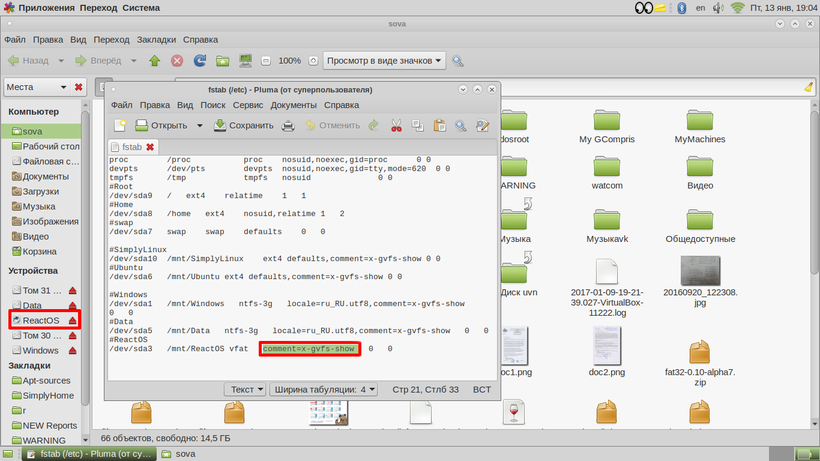Save fstab with the Сохранить button
The width and height of the screenshot is (820, 461).
pyautogui.click(x=244, y=125)
